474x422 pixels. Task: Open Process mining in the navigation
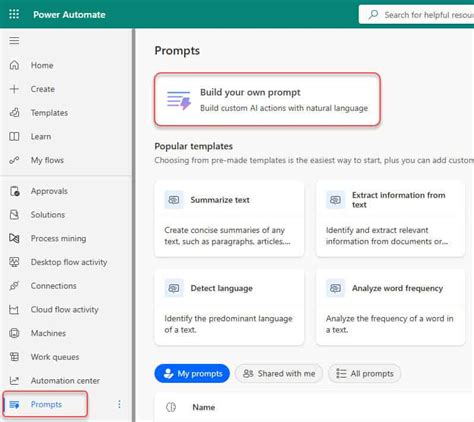(58, 238)
